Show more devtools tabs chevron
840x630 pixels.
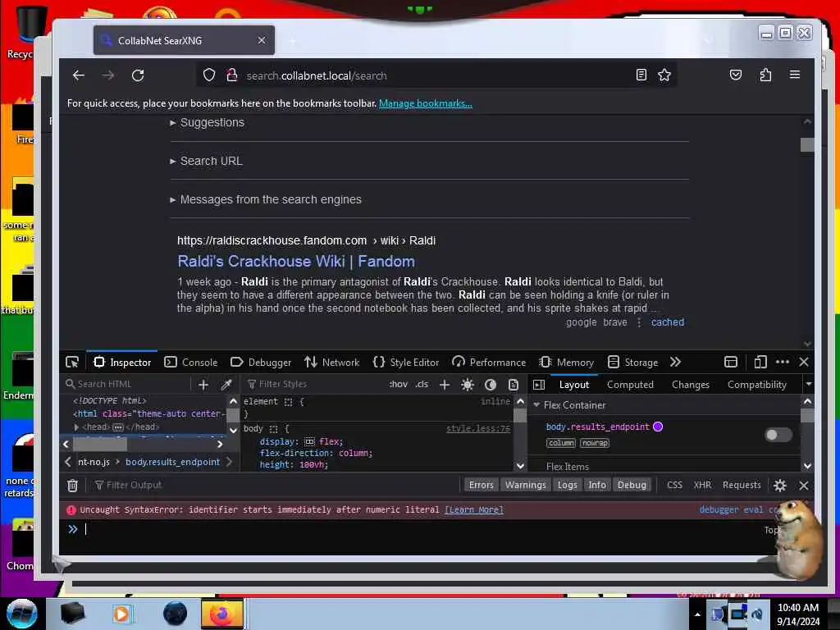[x=675, y=362]
